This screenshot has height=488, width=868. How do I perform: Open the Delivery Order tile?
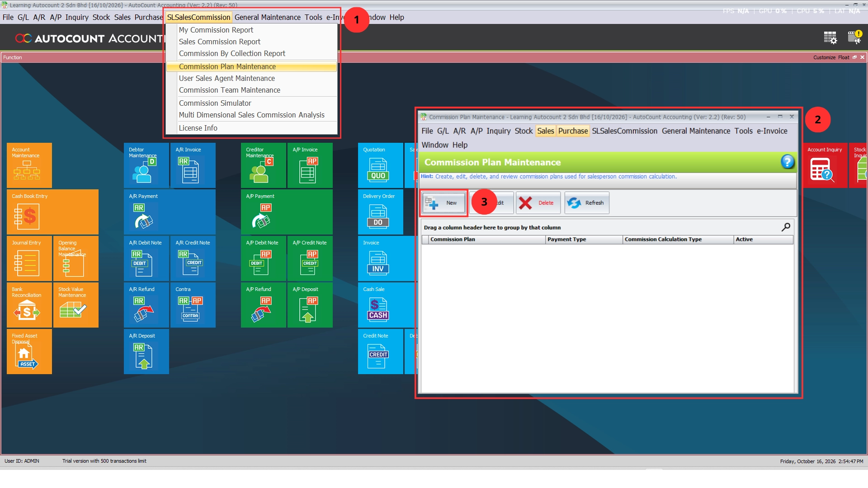coord(381,212)
